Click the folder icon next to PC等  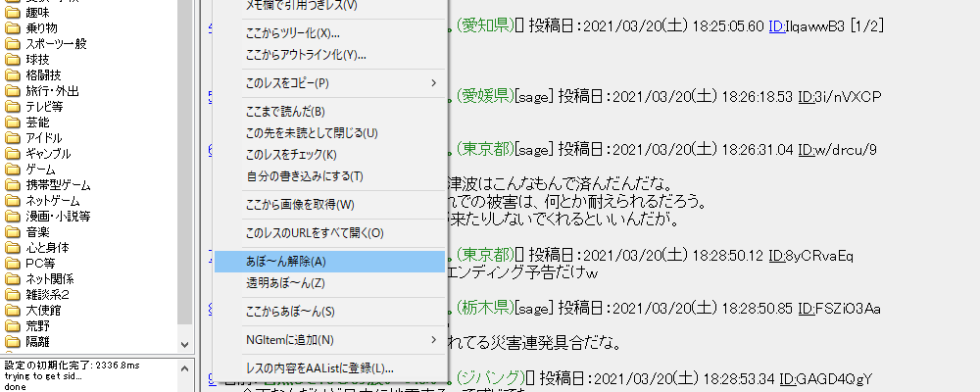[x=13, y=264]
